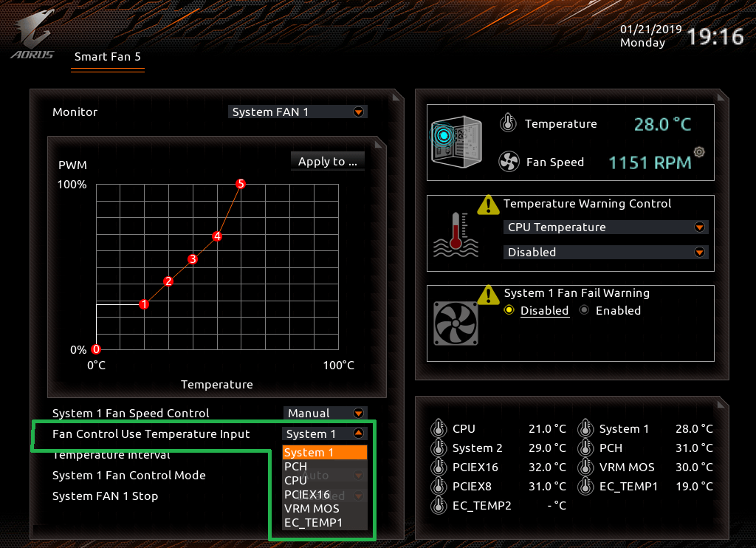Click the System 1 Fan Fail Warning triangle

(x=488, y=295)
